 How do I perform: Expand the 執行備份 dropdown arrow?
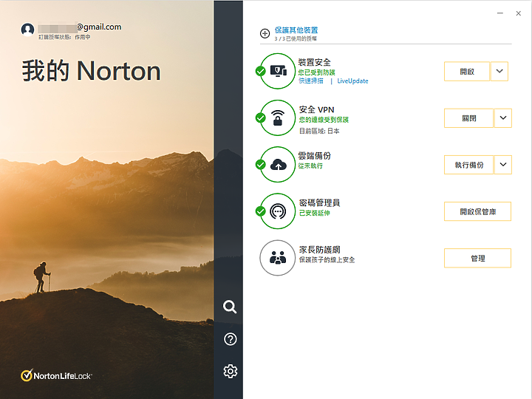[503, 165]
